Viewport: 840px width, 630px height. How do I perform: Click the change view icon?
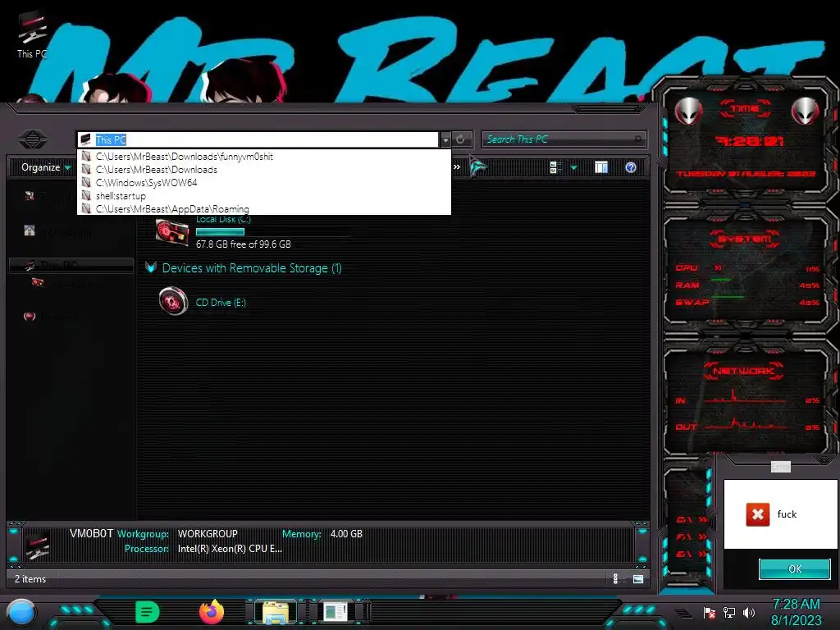[x=555, y=167]
